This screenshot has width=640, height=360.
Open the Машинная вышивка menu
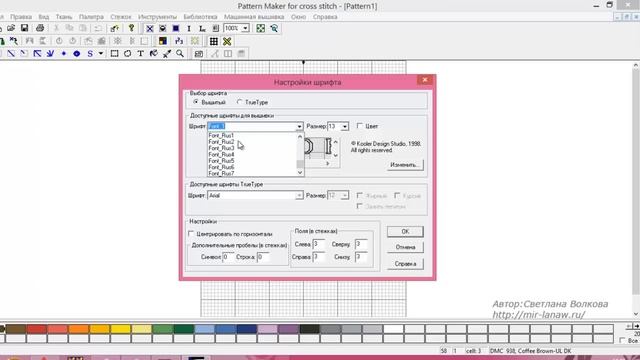point(253,17)
